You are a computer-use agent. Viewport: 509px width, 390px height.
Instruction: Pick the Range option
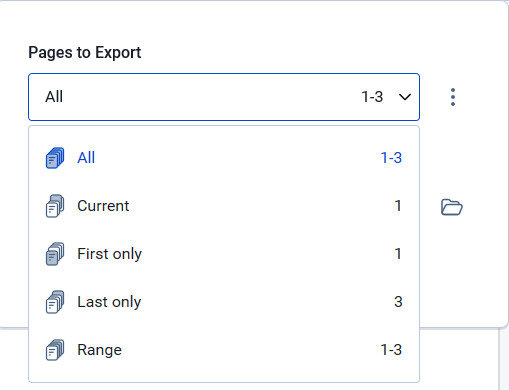click(224, 350)
